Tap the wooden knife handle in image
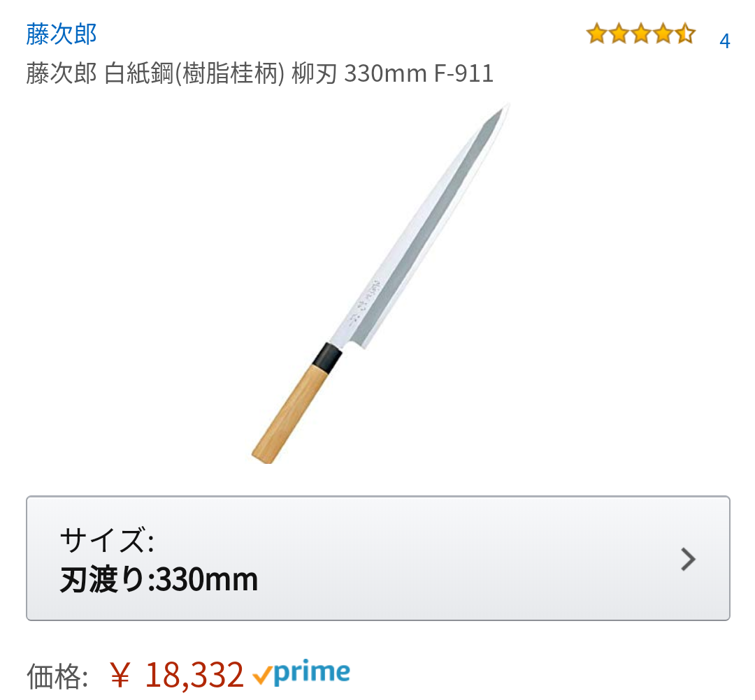This screenshot has height=700, width=755. [290, 415]
